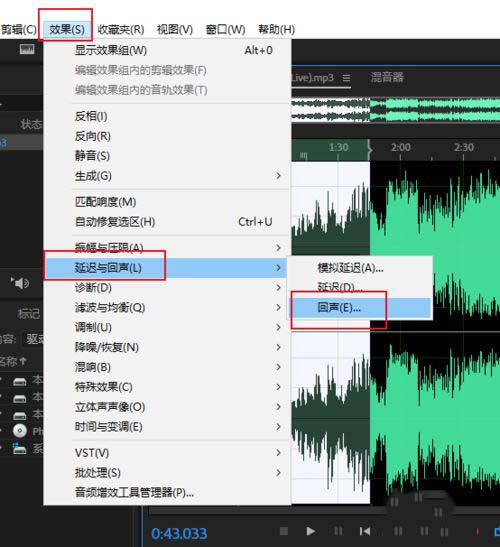Move playhead to previous marker

coord(365,531)
